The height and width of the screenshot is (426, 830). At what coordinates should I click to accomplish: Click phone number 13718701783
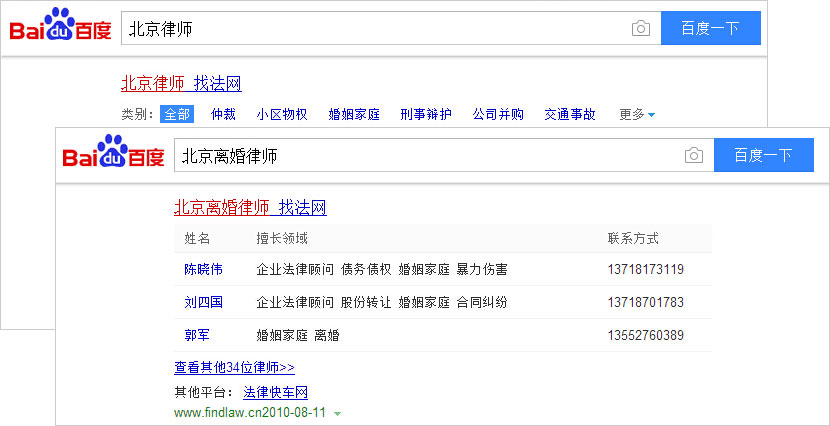(x=646, y=302)
